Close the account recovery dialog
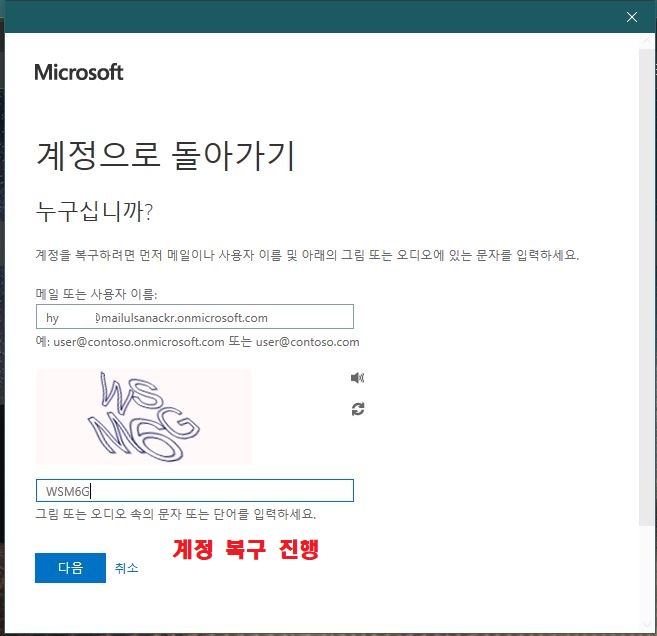The height and width of the screenshot is (636, 657). 632,17
